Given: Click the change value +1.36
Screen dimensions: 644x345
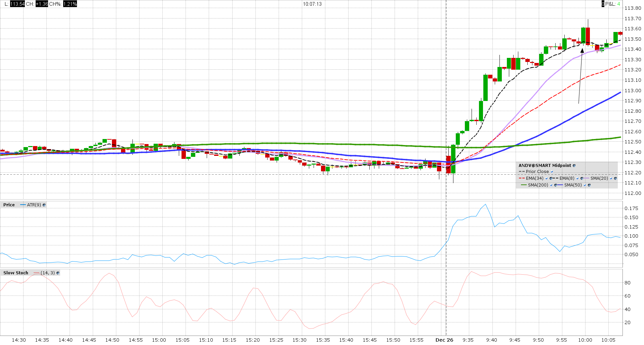Looking at the screenshot, I should pos(42,4).
